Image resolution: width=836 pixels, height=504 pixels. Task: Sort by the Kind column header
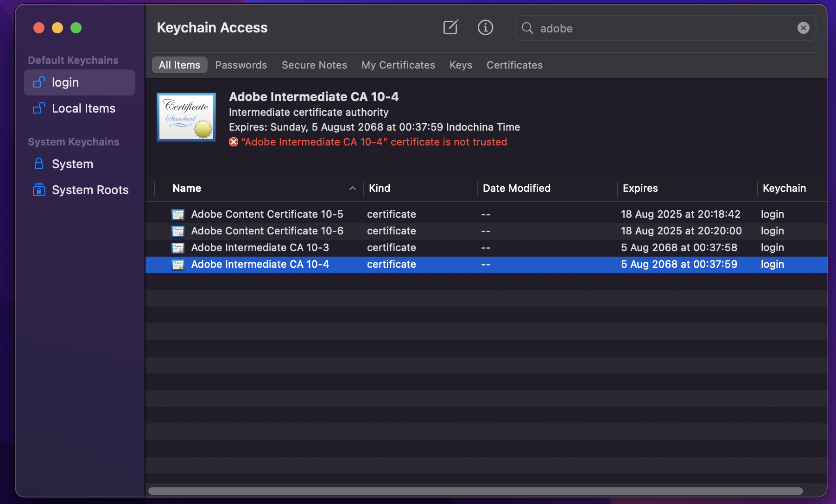coord(380,188)
